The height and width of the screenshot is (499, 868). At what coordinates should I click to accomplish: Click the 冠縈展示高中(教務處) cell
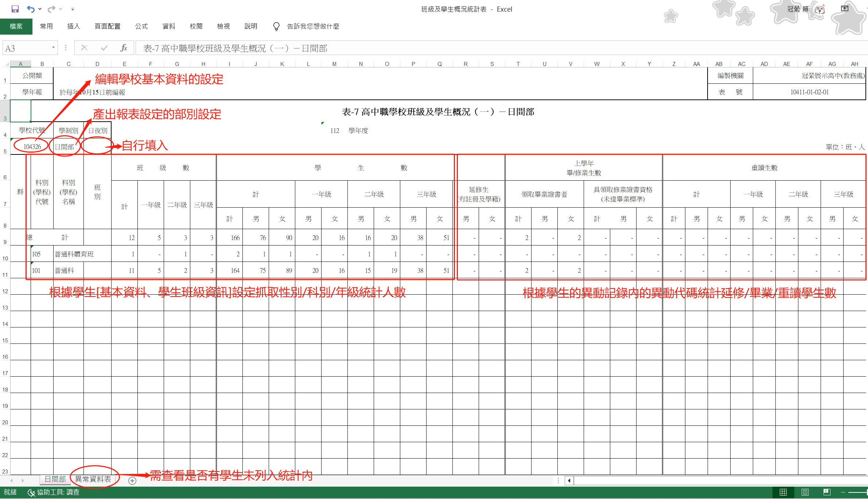pos(809,76)
